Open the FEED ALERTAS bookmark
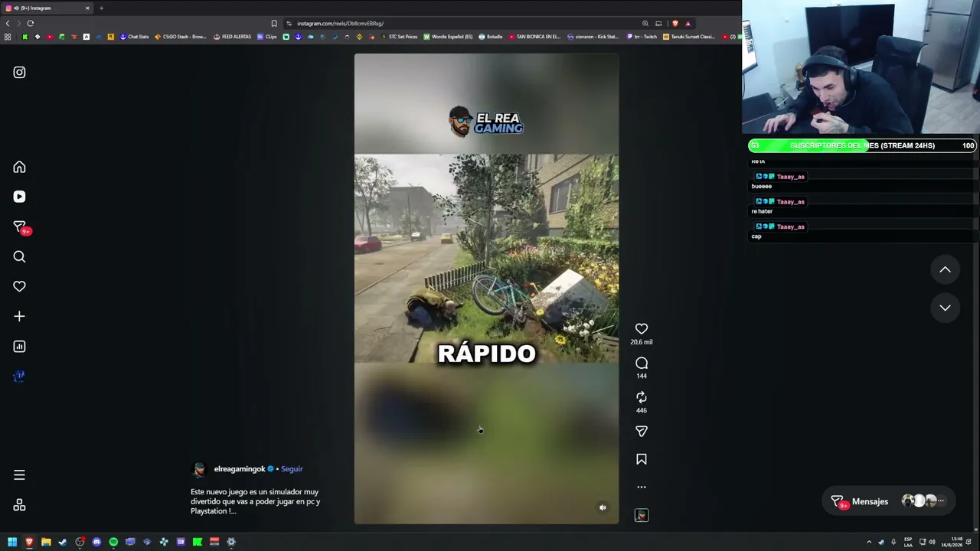Screen dimensions: 980x551 [233, 37]
